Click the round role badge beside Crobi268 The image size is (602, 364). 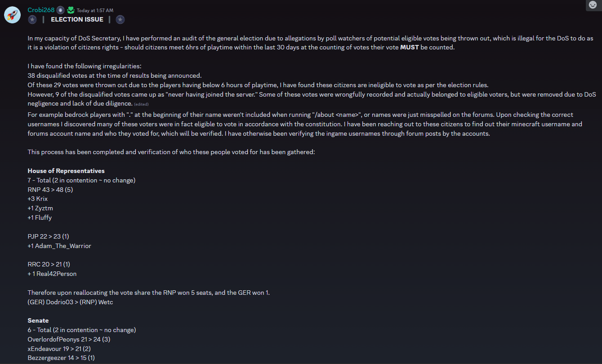pyautogui.click(x=60, y=10)
